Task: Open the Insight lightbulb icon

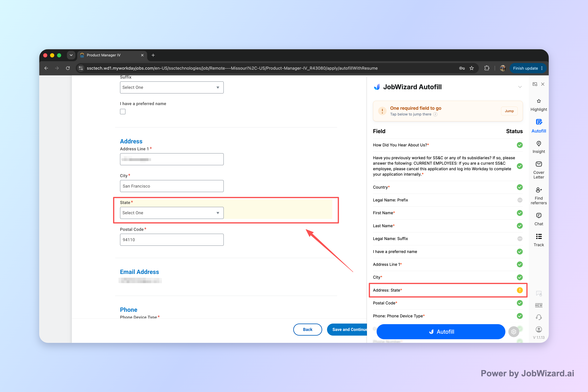Action: 539,144
